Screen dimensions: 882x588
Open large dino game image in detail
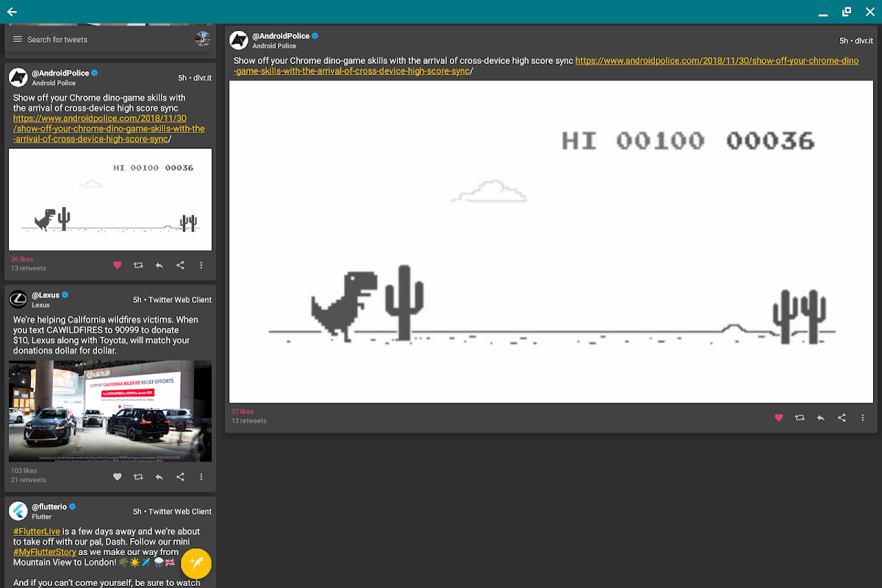click(x=551, y=242)
